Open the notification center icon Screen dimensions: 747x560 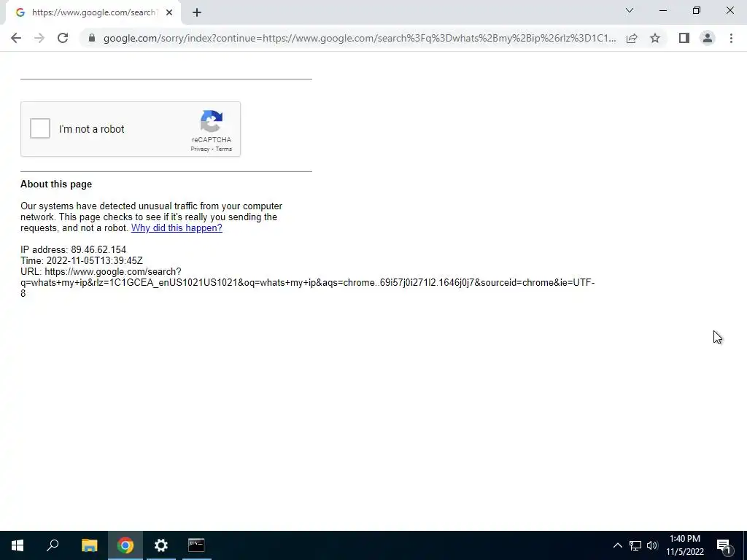[x=724, y=545]
